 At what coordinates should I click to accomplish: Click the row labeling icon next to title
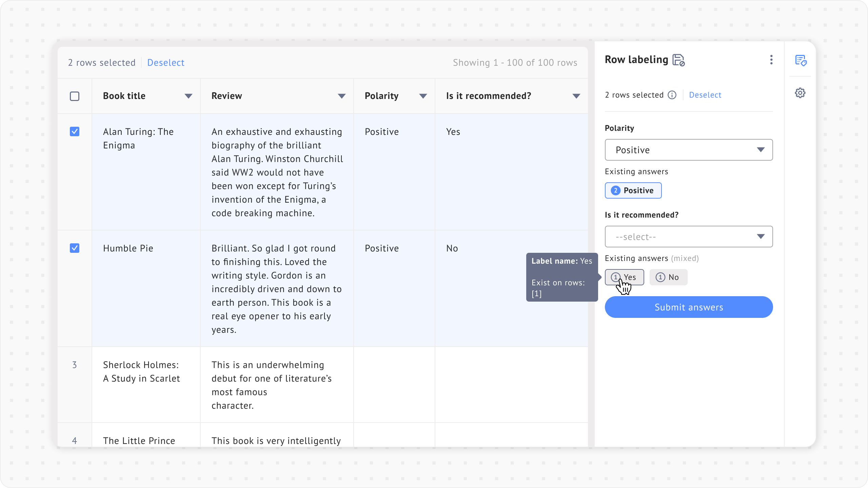[678, 60]
